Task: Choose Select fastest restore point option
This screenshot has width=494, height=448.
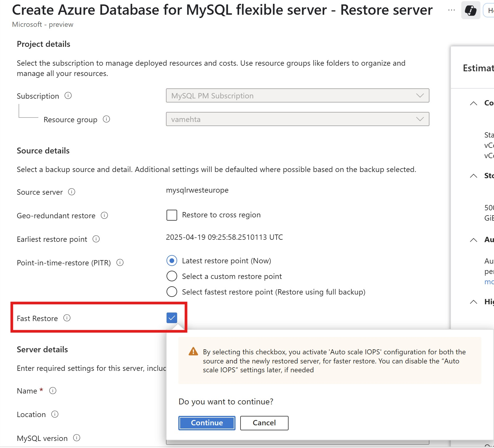Action: coord(172,292)
